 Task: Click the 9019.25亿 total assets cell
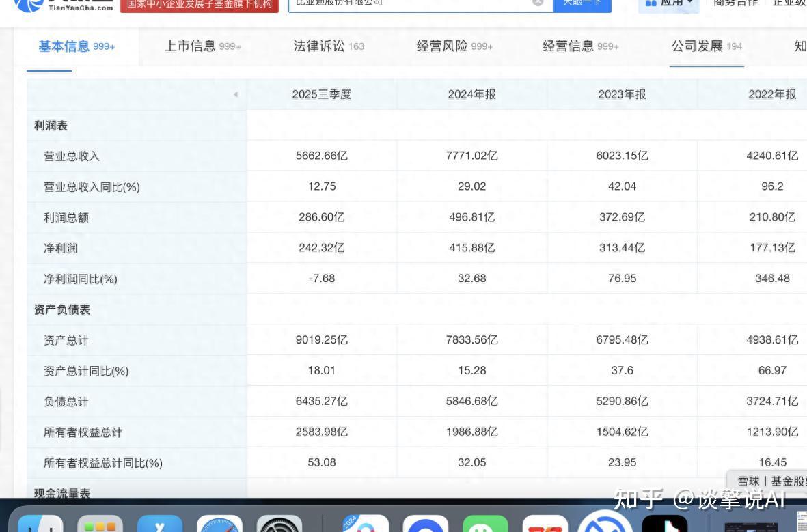click(x=322, y=339)
